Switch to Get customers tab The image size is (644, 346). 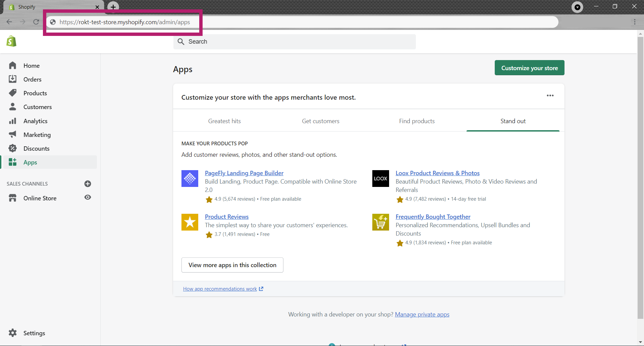[x=321, y=121]
